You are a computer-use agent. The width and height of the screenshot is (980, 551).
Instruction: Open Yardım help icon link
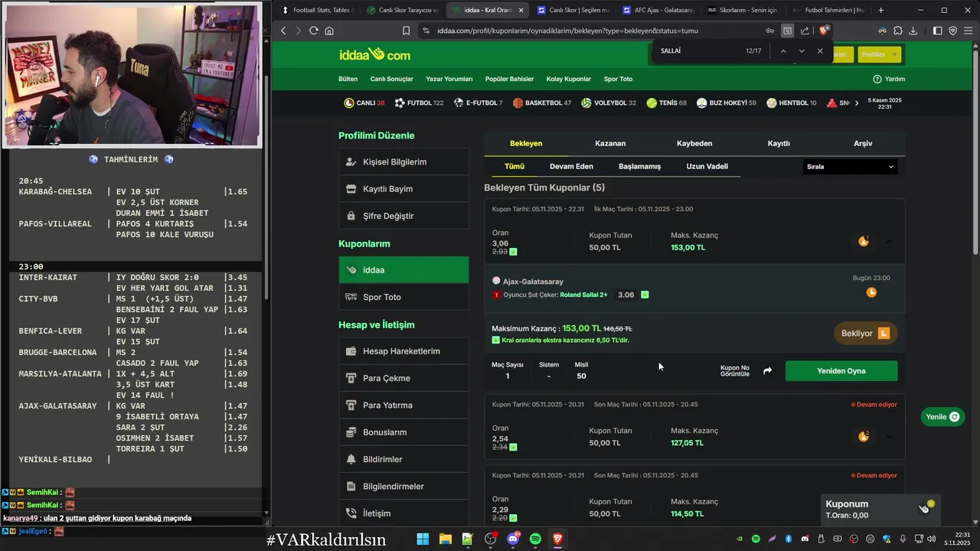889,79
